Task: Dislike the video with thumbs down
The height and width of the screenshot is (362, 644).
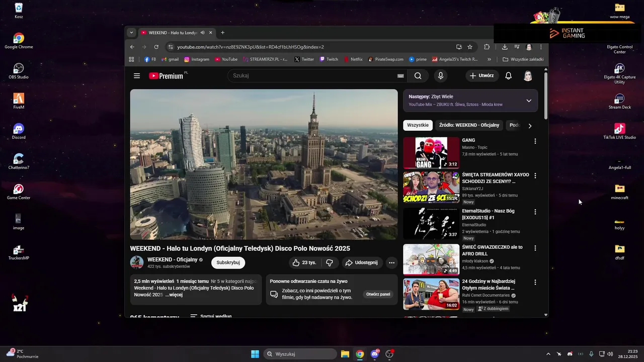Action: coord(330,262)
